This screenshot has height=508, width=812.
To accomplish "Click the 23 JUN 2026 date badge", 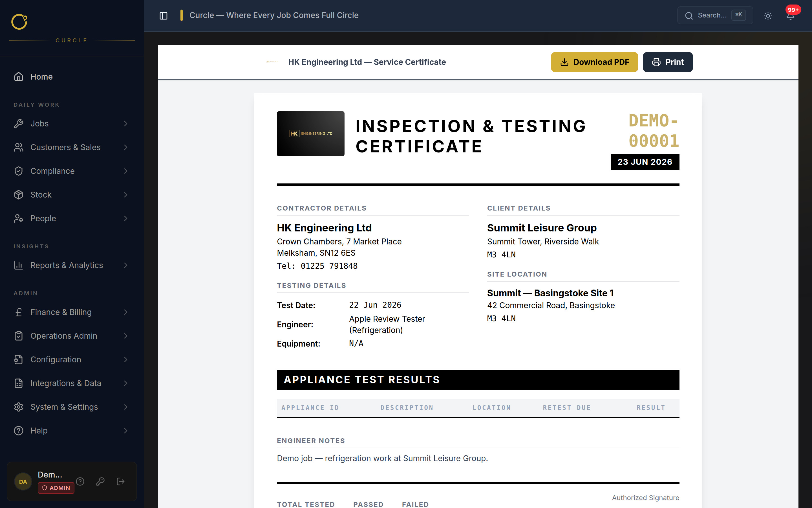I will click(645, 162).
